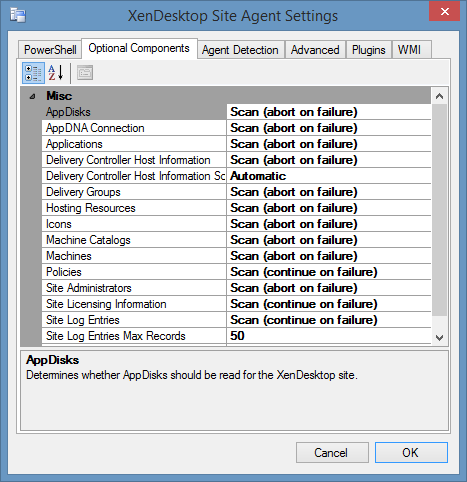Click the scrollbar down arrow

pyautogui.click(x=439, y=337)
